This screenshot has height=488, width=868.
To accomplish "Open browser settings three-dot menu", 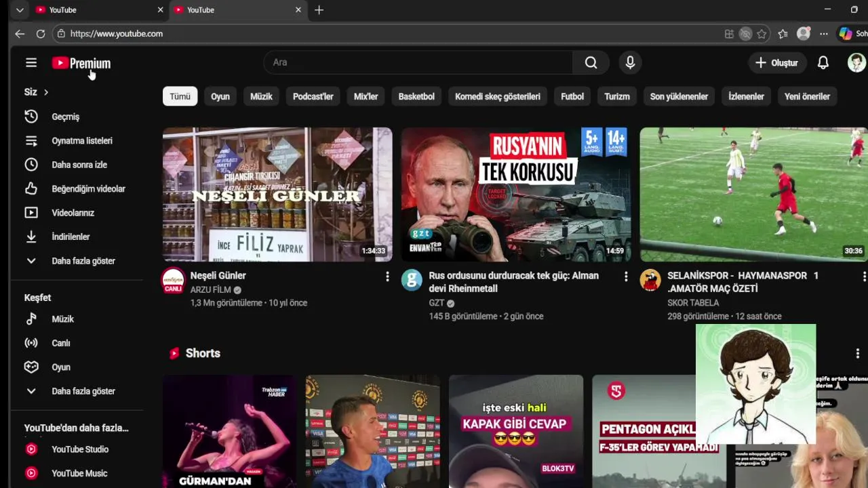I will pyautogui.click(x=823, y=34).
